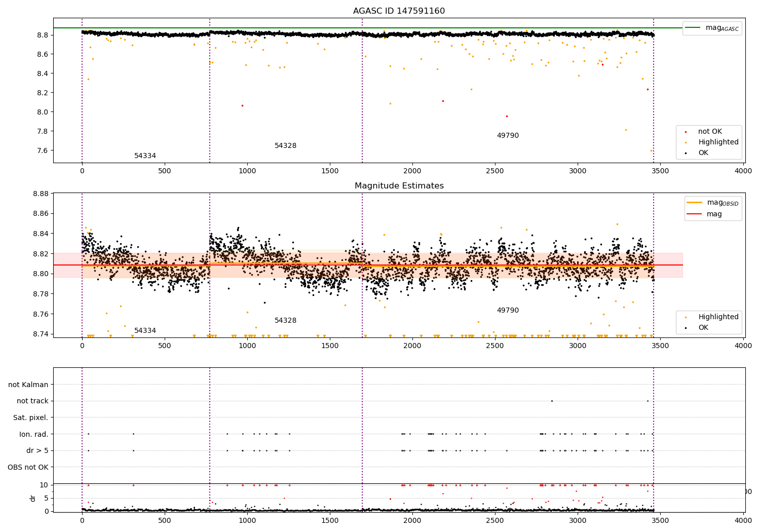Click the '49790' annotation in the top plot
Screen dimensions: 760x532
[508, 136]
